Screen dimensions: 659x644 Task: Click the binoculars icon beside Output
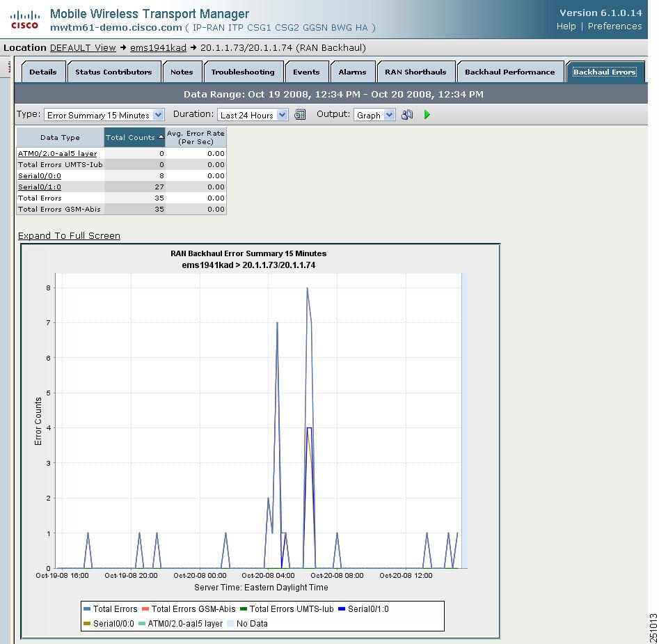pyautogui.click(x=407, y=114)
